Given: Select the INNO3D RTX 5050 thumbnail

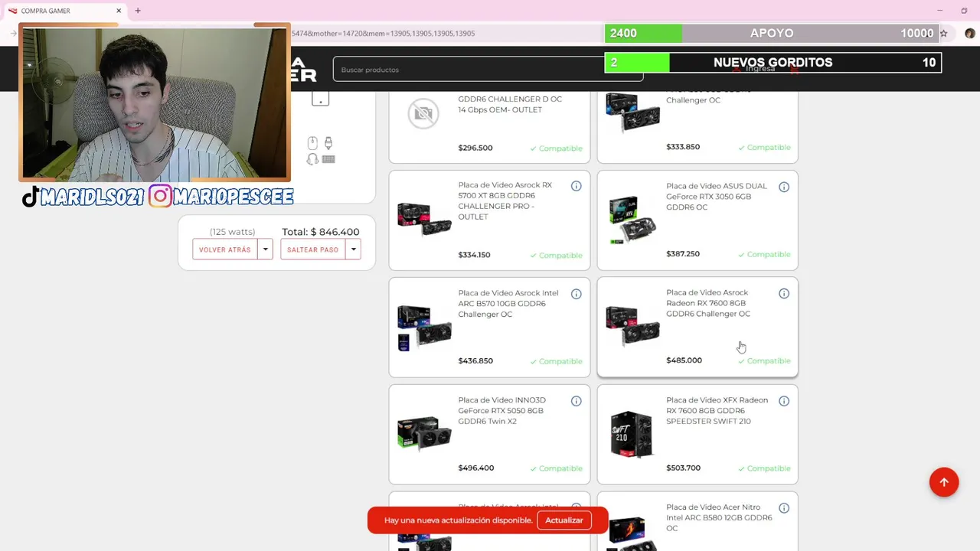Looking at the screenshot, I should pos(424,434).
